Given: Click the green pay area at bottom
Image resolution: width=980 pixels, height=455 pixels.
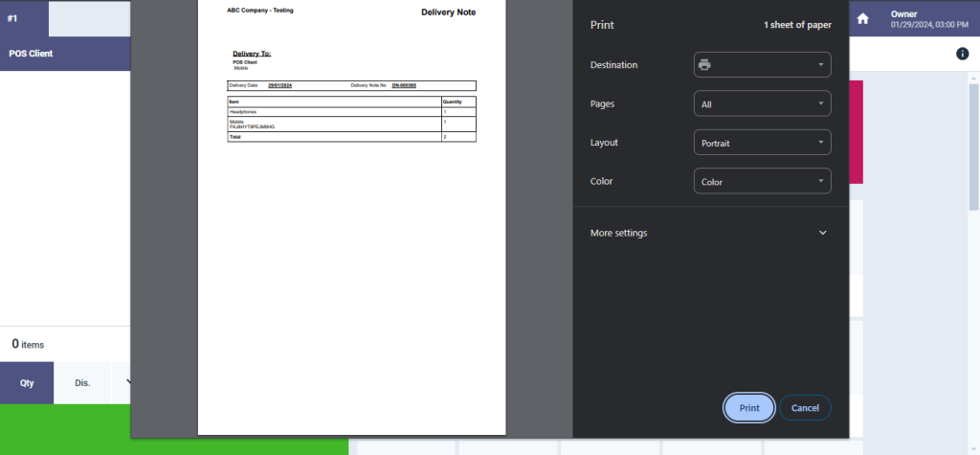Looking at the screenshot, I should coord(174,430).
